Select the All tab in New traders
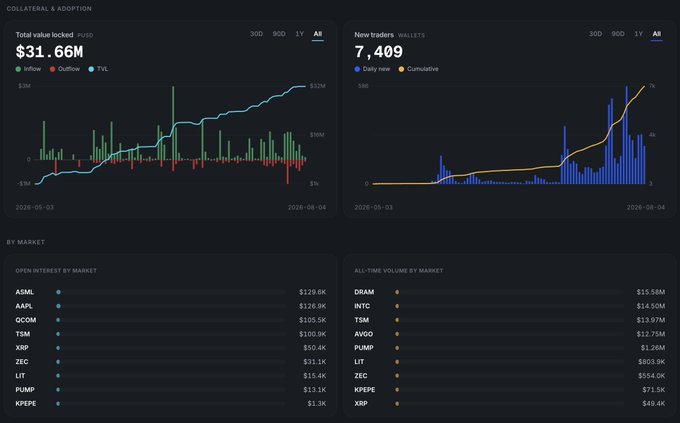Viewport: 680px width, 423px height. 657,34
